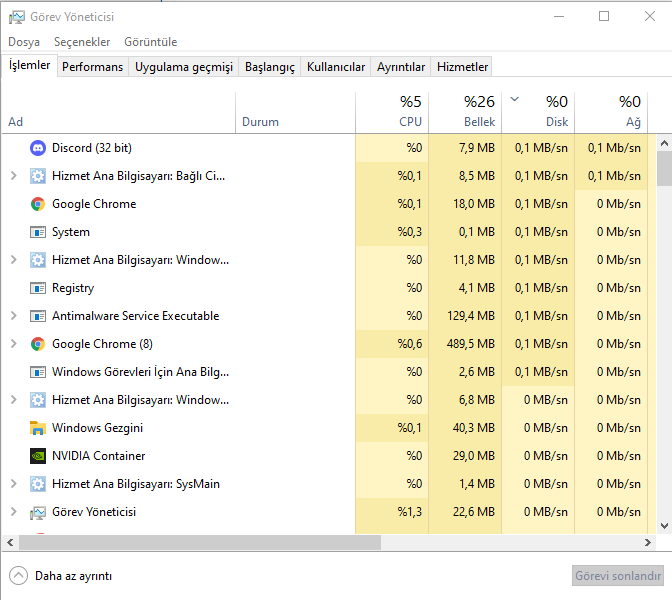Minimize the Görev Yöneticisi window
Viewport: 672px width, 600px height.
click(559, 17)
